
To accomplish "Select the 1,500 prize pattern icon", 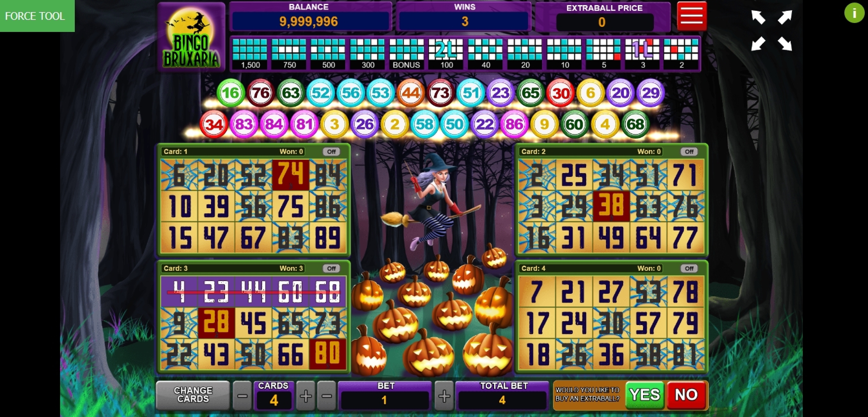I will [250, 54].
